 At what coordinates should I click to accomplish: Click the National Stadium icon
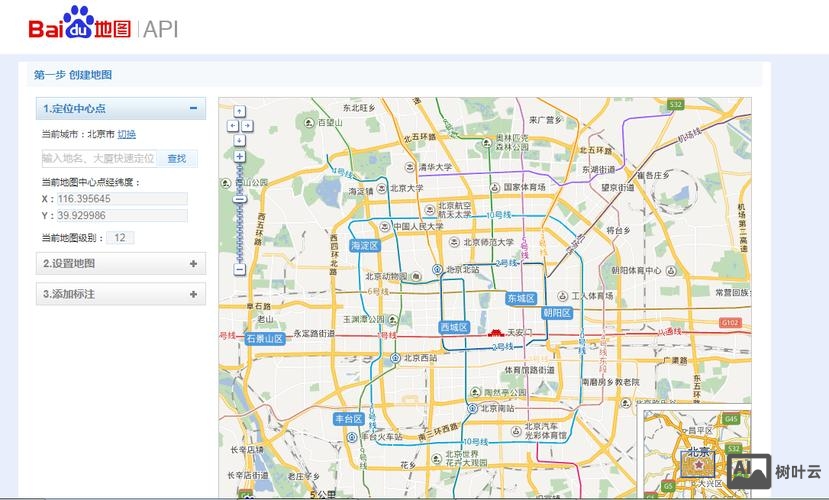pyautogui.click(x=495, y=188)
